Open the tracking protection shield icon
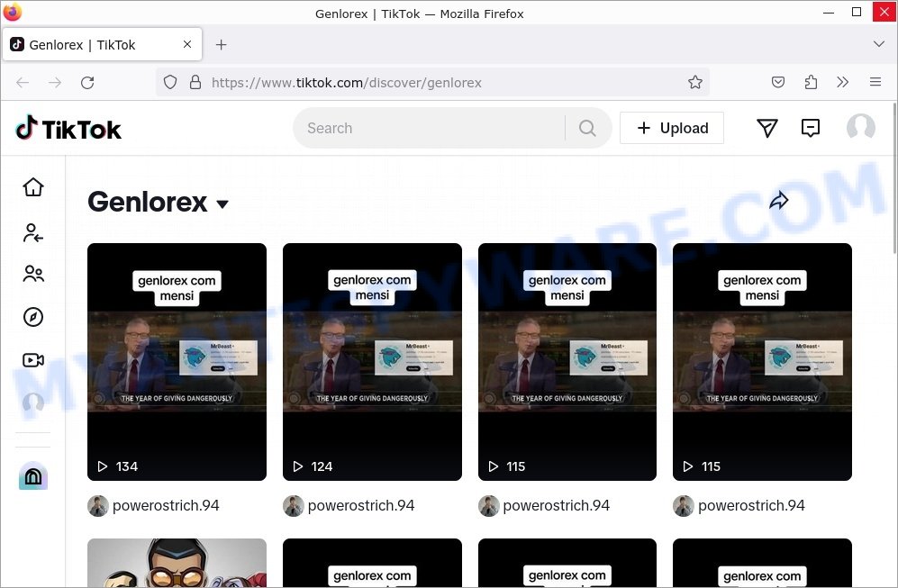 point(170,83)
